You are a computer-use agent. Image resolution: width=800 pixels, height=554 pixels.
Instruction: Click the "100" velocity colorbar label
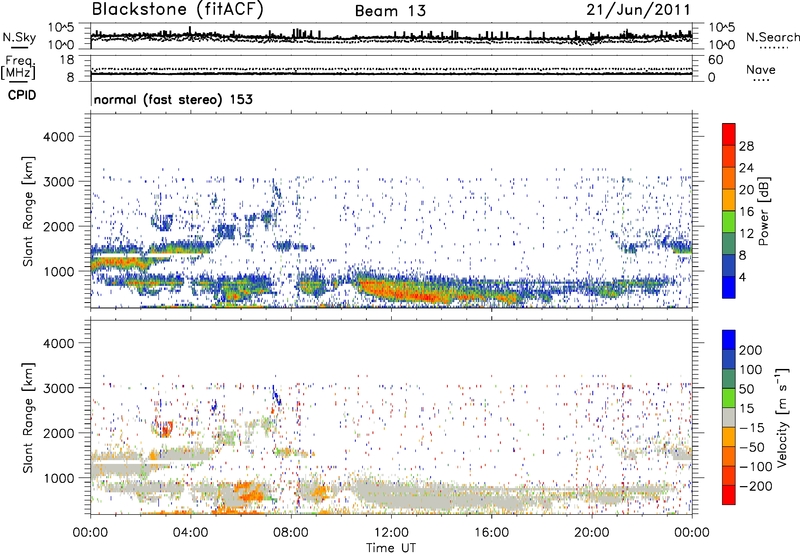click(751, 370)
